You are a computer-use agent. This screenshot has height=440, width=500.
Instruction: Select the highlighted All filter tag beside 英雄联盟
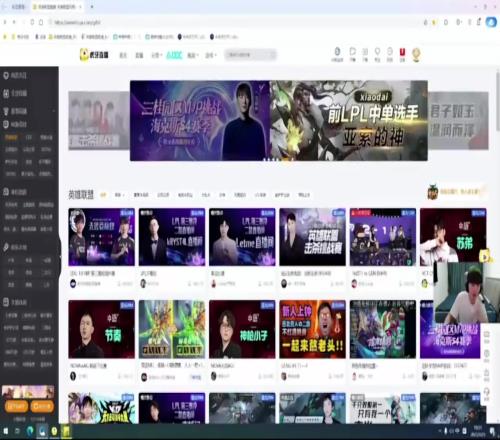pyautogui.click(x=104, y=195)
